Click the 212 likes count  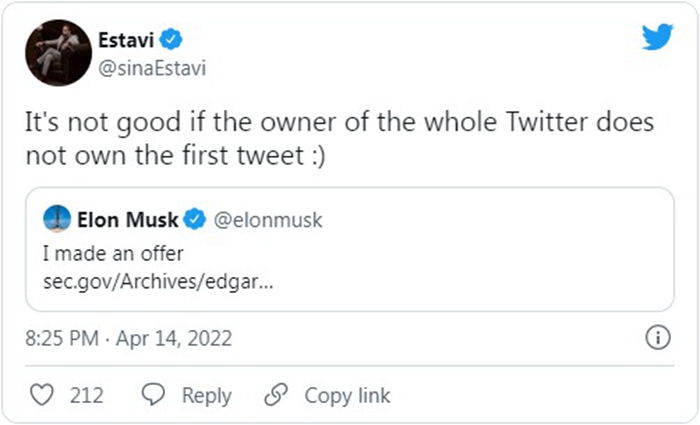pyautogui.click(x=87, y=396)
